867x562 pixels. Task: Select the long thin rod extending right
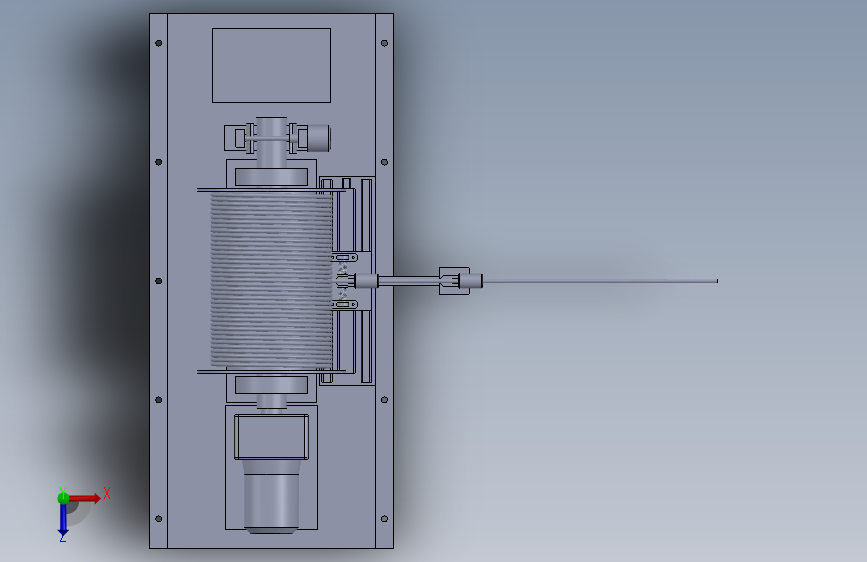pyautogui.click(x=600, y=282)
